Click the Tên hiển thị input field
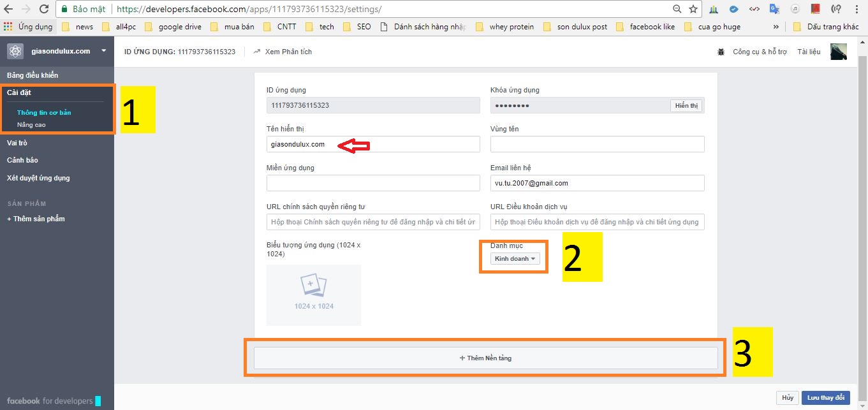 point(373,144)
